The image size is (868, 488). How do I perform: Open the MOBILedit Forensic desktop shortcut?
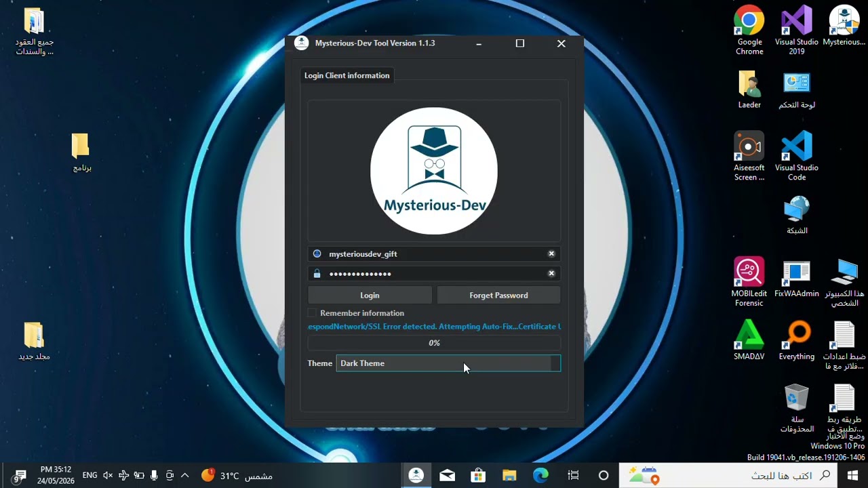[749, 282]
